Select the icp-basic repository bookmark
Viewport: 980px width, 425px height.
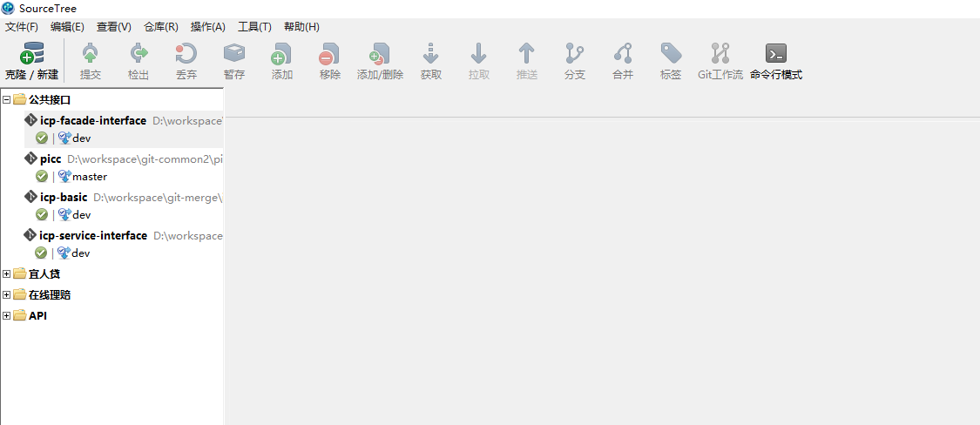(64, 198)
